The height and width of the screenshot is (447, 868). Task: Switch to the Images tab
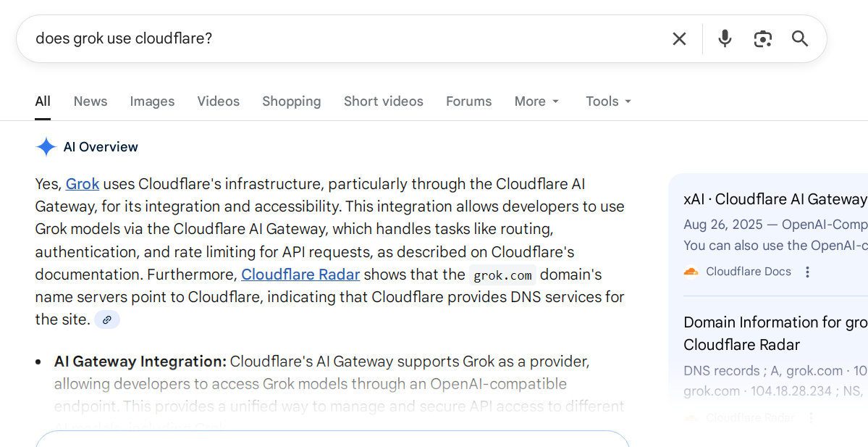tap(152, 101)
